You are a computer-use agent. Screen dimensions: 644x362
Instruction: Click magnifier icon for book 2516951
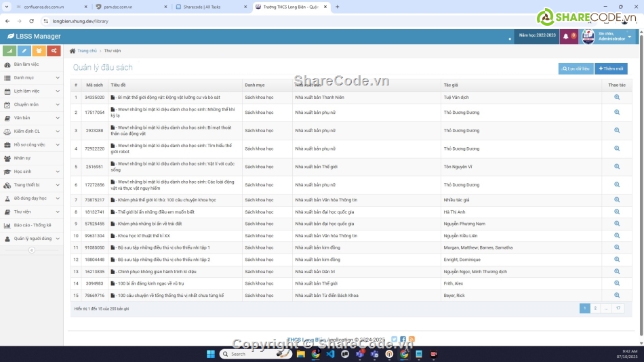point(617,167)
